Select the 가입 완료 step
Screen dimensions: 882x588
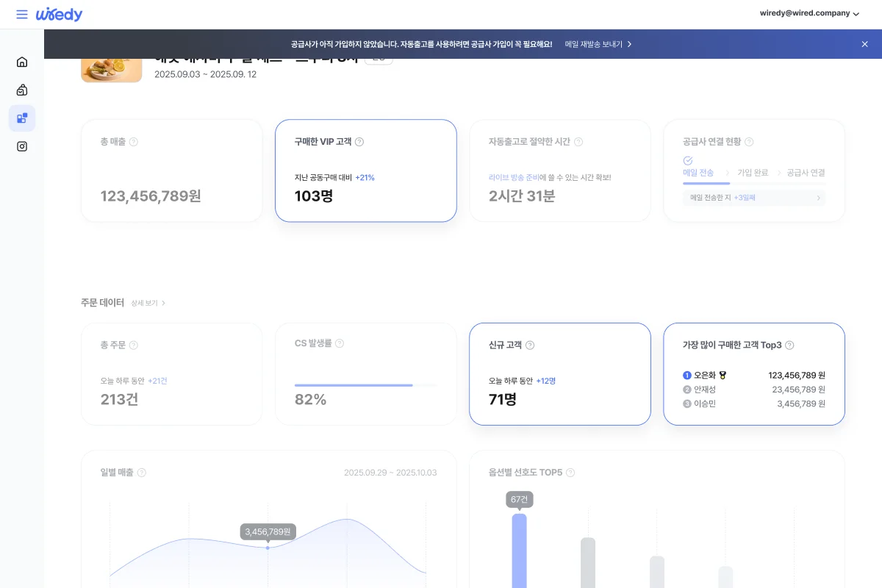pos(753,173)
